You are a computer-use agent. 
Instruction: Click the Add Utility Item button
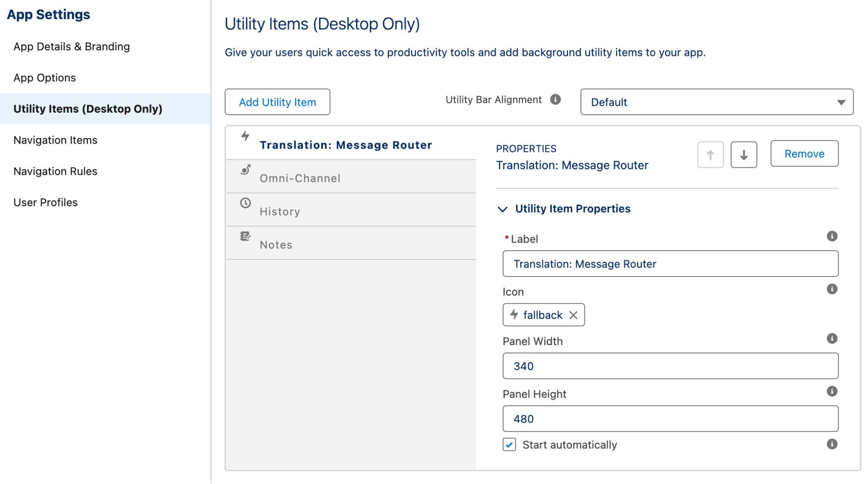coord(277,102)
